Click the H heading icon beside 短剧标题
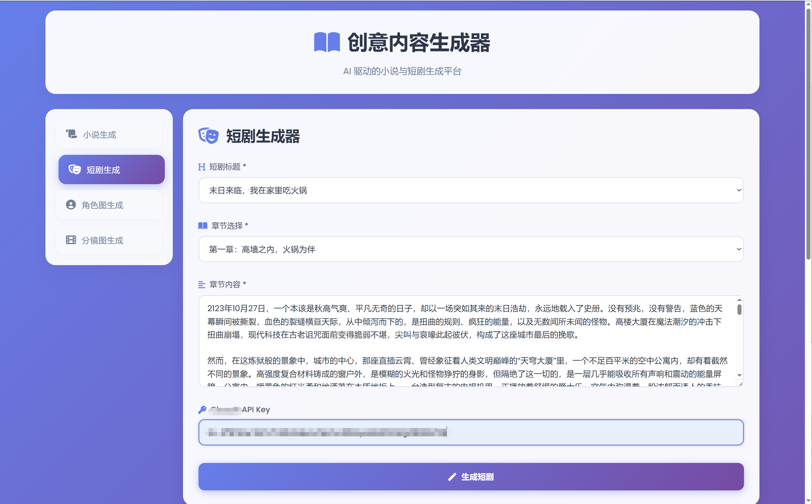Screen dimensions: 812x504 201,167
